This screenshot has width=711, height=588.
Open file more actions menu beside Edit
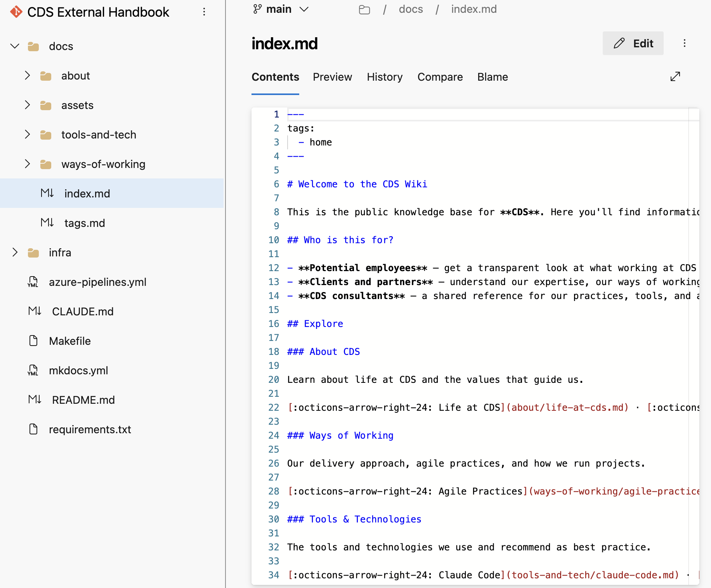685,43
